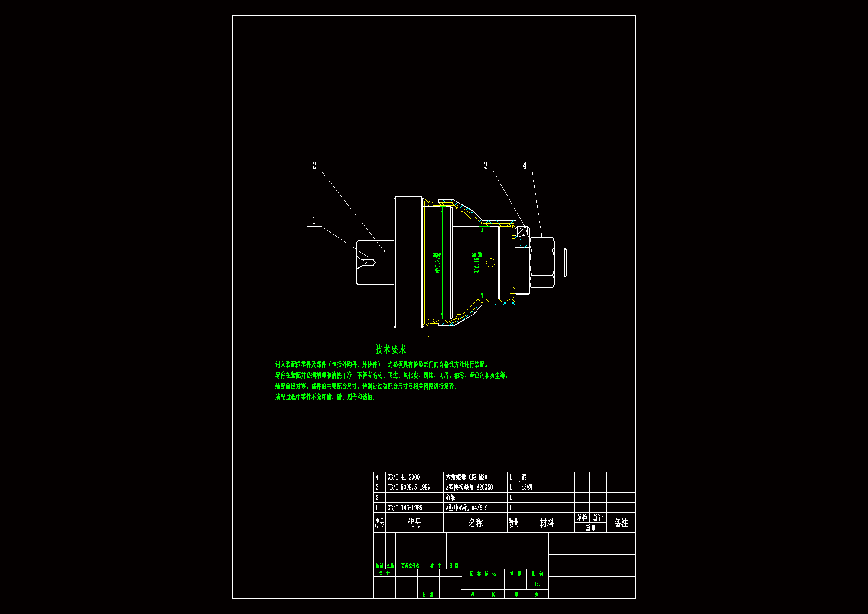868x614 pixels.
Task: Select part callout number 4
Action: click(x=524, y=165)
